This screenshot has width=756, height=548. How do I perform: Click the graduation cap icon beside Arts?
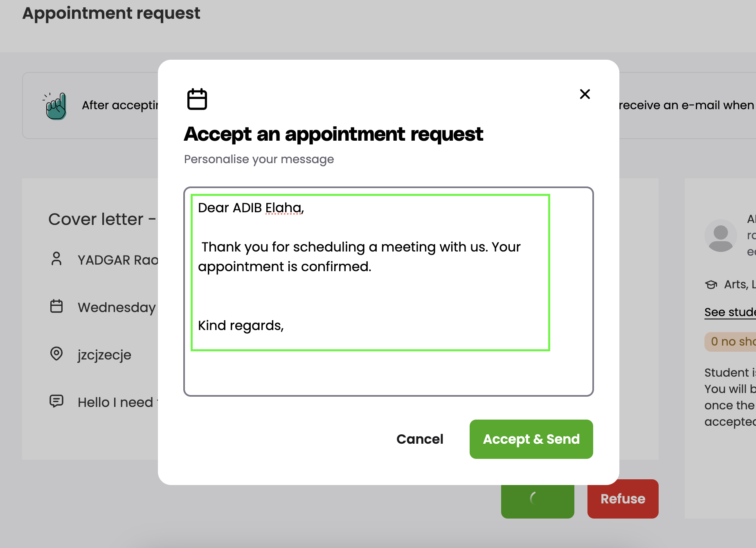click(x=711, y=285)
